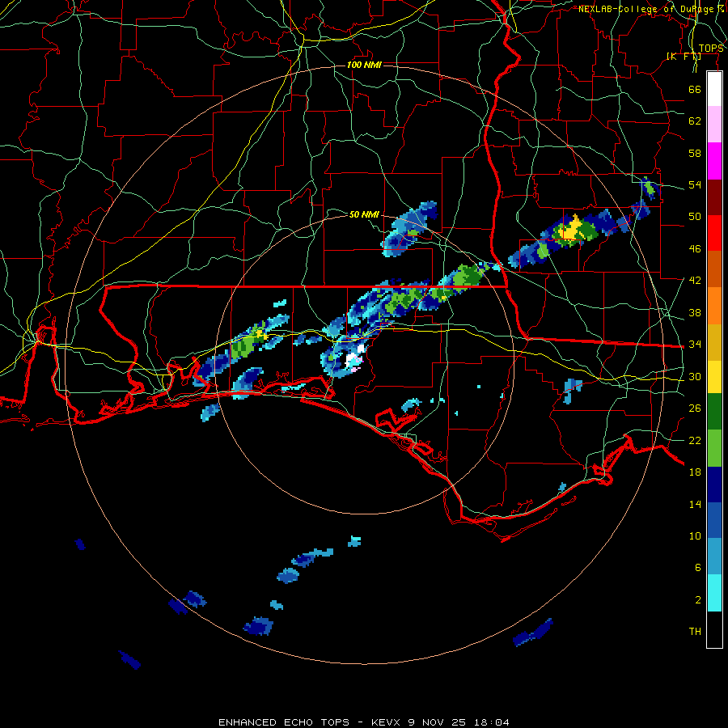Click the bright yellow legend swatch

tap(714, 377)
